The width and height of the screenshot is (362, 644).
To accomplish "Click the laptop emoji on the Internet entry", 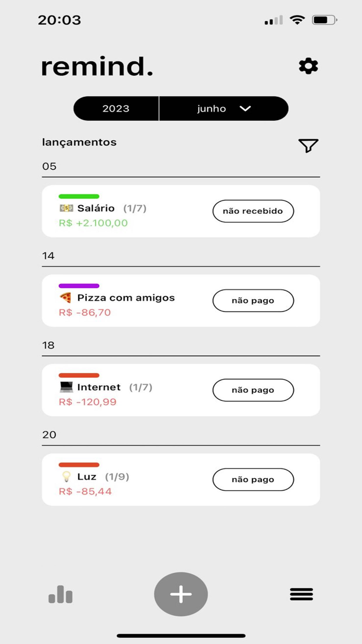I will (66, 387).
